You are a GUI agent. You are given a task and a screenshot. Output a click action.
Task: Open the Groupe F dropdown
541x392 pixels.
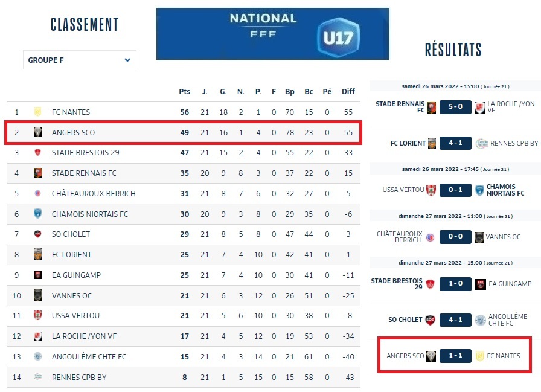(80, 60)
